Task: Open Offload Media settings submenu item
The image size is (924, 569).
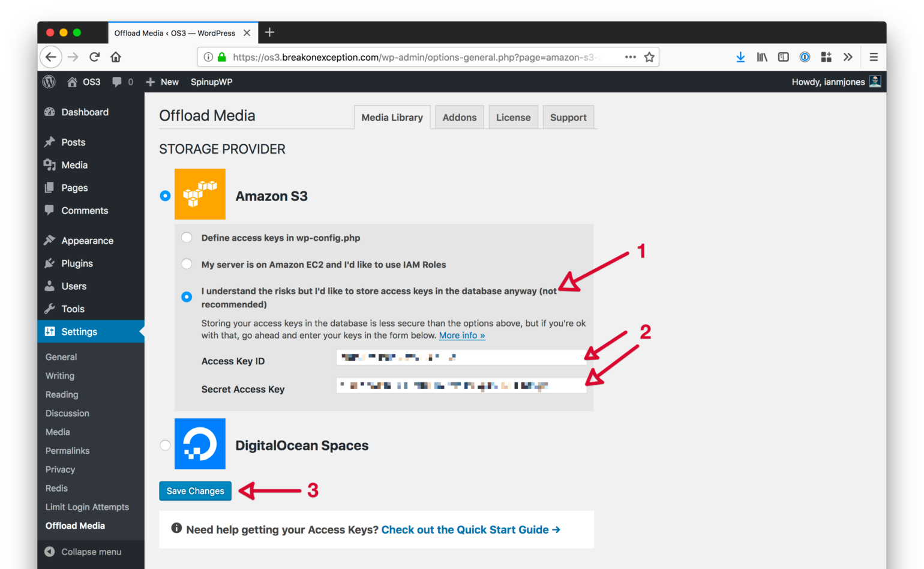Action: pos(75,526)
